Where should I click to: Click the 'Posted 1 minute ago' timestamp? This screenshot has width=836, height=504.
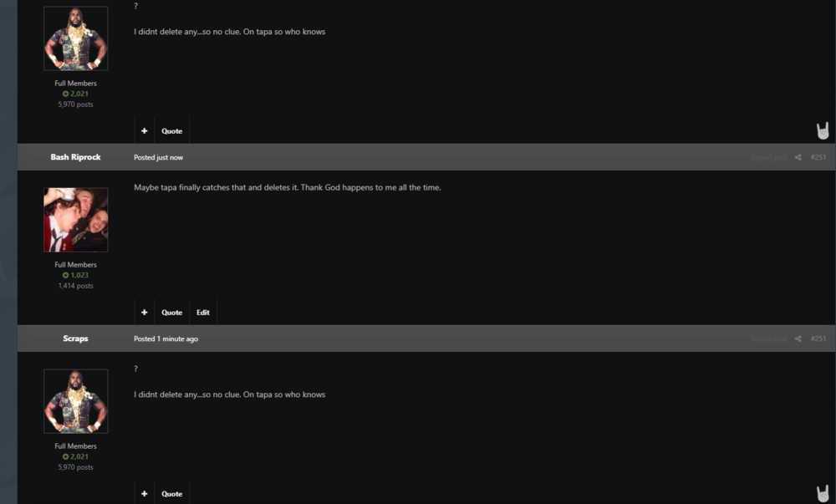pyautogui.click(x=166, y=339)
